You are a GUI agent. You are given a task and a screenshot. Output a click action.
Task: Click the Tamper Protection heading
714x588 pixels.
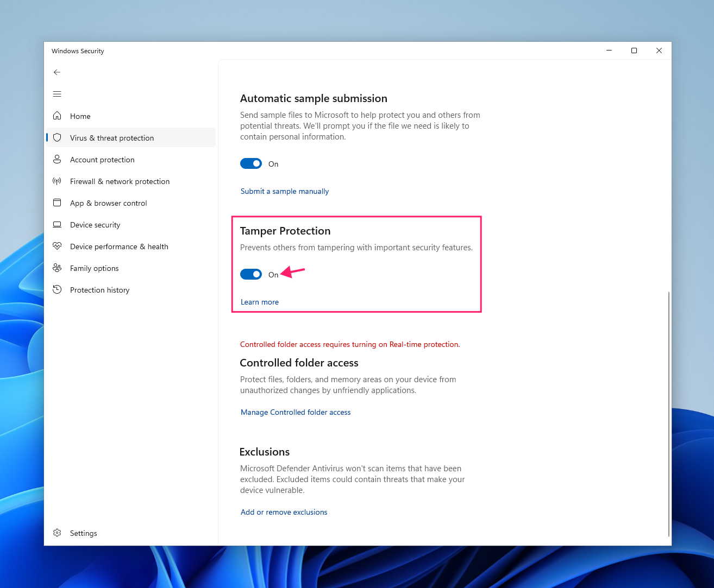pyautogui.click(x=285, y=231)
